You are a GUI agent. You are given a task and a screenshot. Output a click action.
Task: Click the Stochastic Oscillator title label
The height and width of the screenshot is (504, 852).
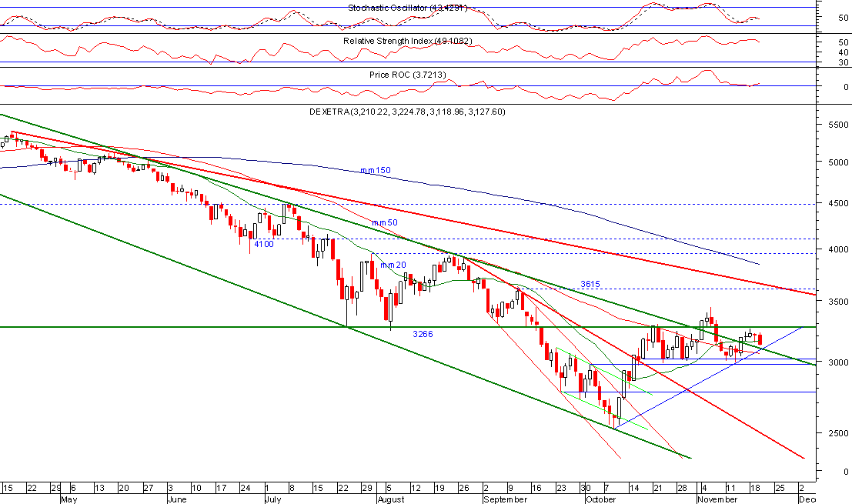(407, 8)
